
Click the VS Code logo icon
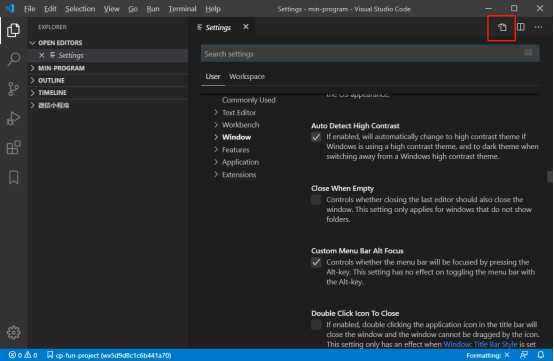pos(10,8)
